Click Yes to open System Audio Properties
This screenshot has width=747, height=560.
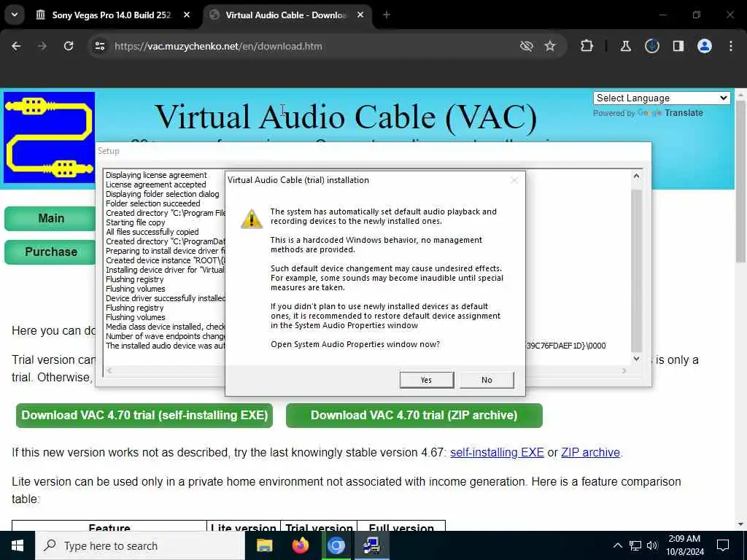click(426, 380)
